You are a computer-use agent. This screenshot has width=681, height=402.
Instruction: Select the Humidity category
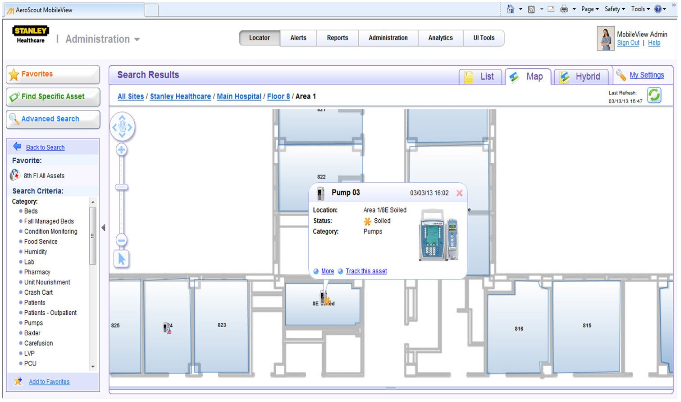[36, 252]
